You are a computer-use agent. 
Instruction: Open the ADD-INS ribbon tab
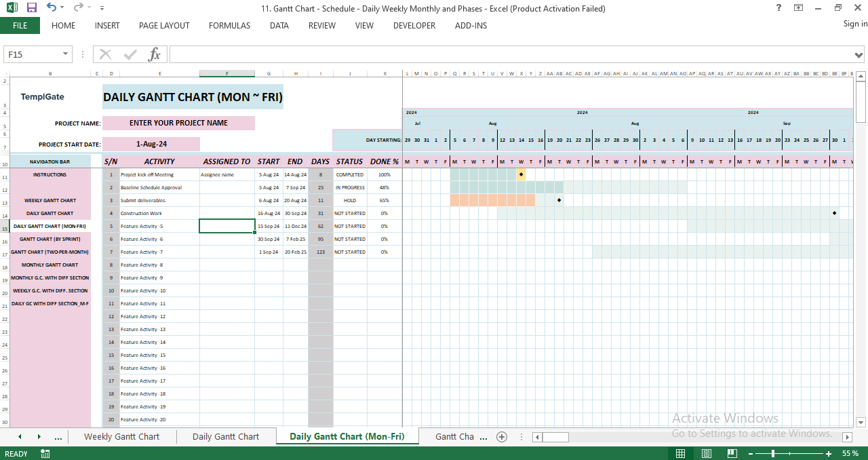click(471, 26)
